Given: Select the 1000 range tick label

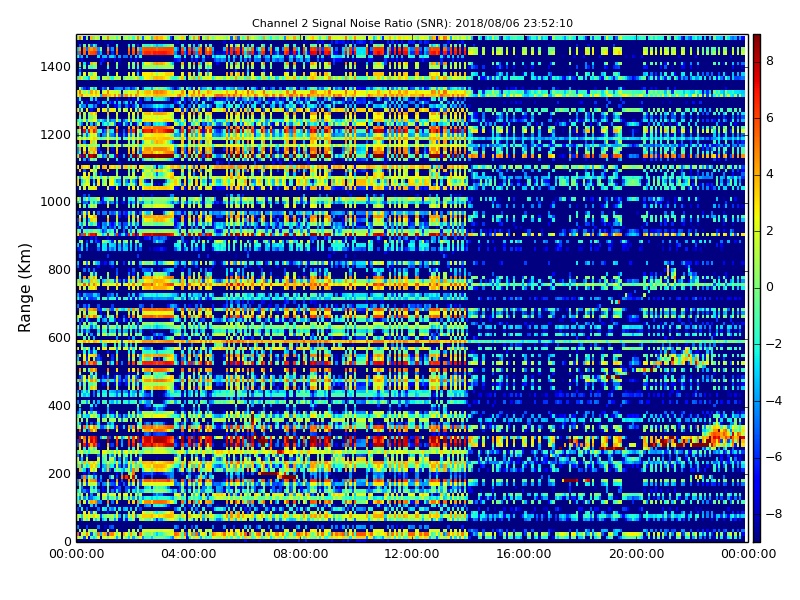Looking at the screenshot, I should tap(56, 202).
